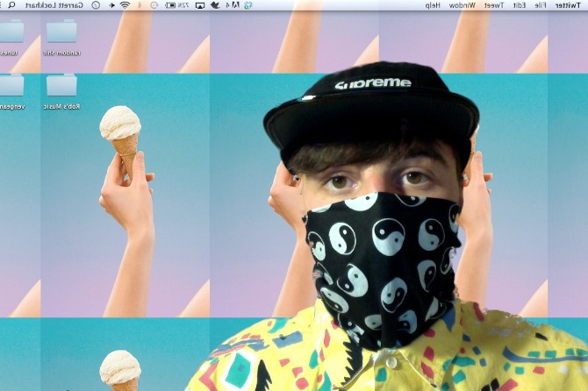This screenshot has height=391, width=588.
Task: Click the 'Rob's Music' folder label
Action: click(62, 107)
